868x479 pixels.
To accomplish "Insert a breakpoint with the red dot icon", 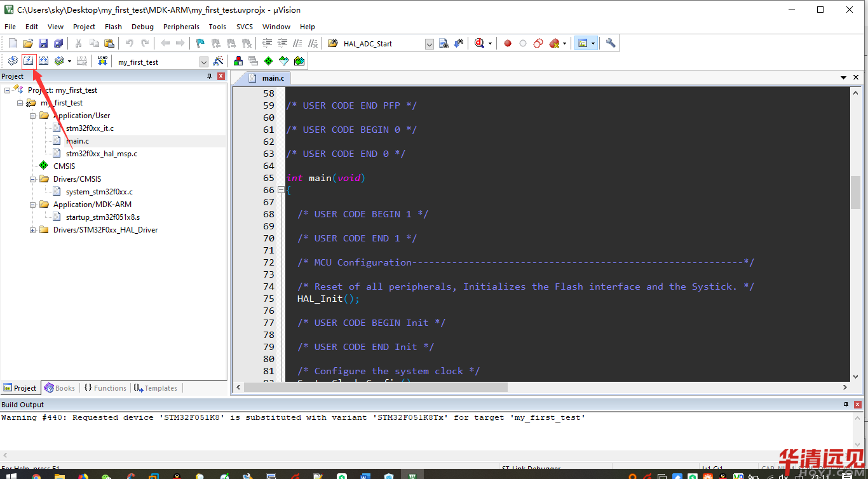I will 508,43.
